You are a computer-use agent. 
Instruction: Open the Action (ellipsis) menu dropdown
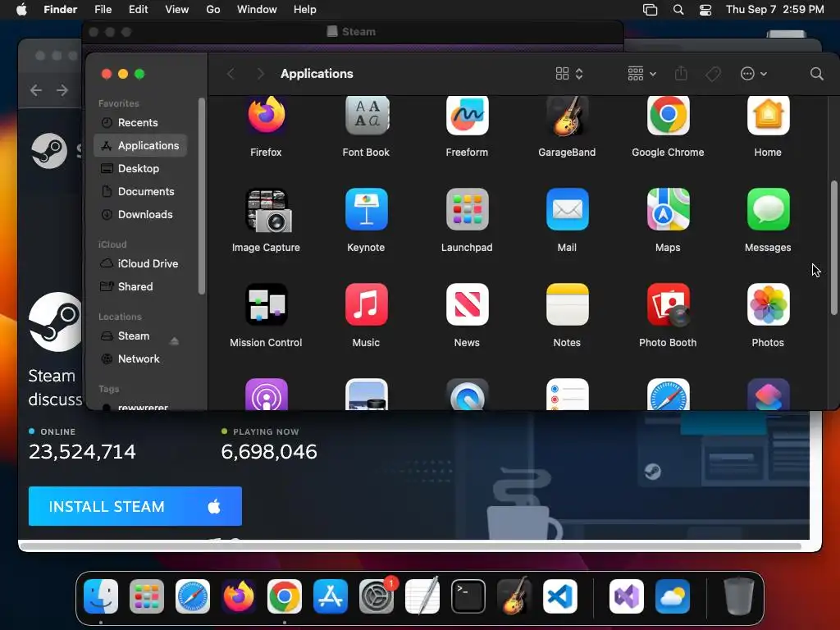click(x=754, y=74)
